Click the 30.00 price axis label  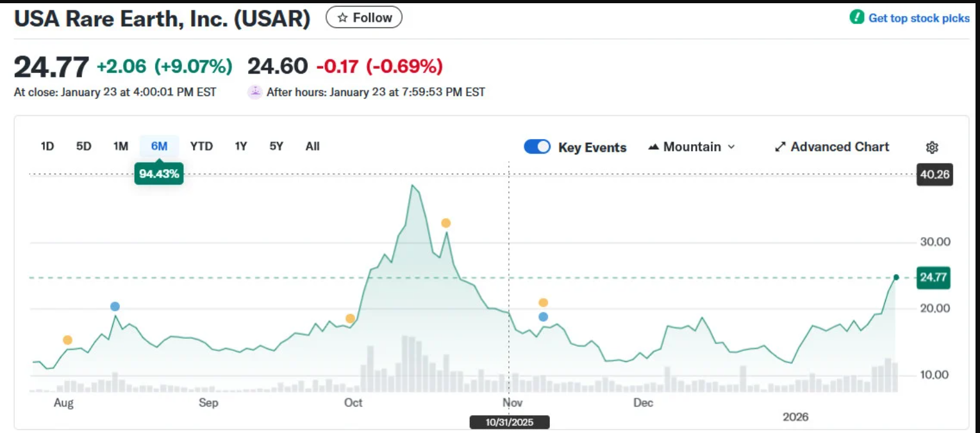[x=934, y=242]
